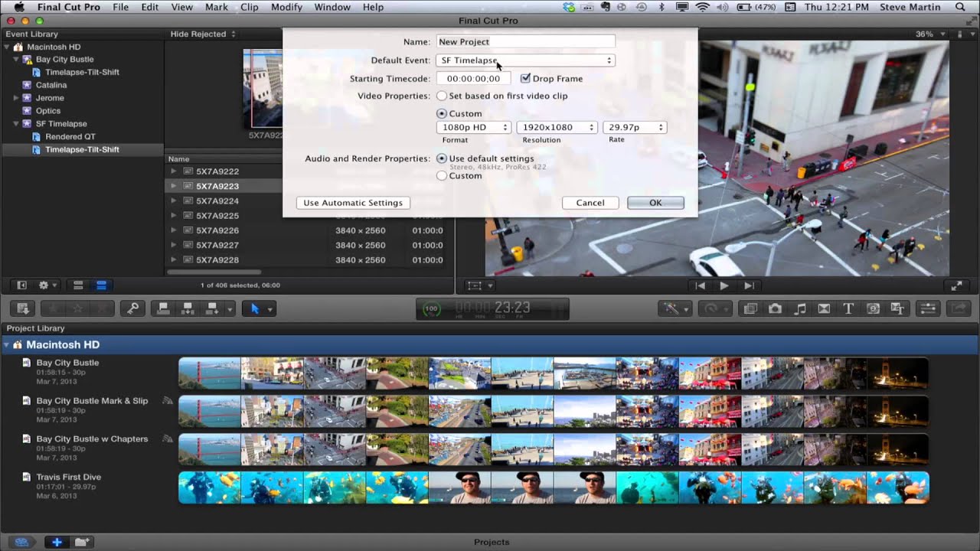
Task: Click the Cancel button
Action: tap(590, 203)
